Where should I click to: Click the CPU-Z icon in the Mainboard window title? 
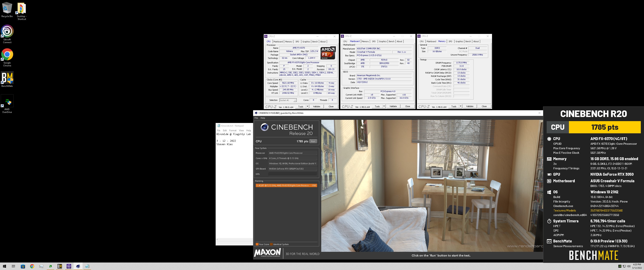pos(343,36)
